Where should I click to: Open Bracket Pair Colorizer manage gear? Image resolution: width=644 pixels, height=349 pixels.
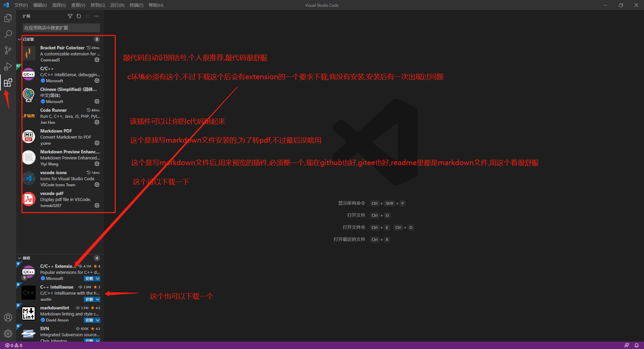click(97, 60)
